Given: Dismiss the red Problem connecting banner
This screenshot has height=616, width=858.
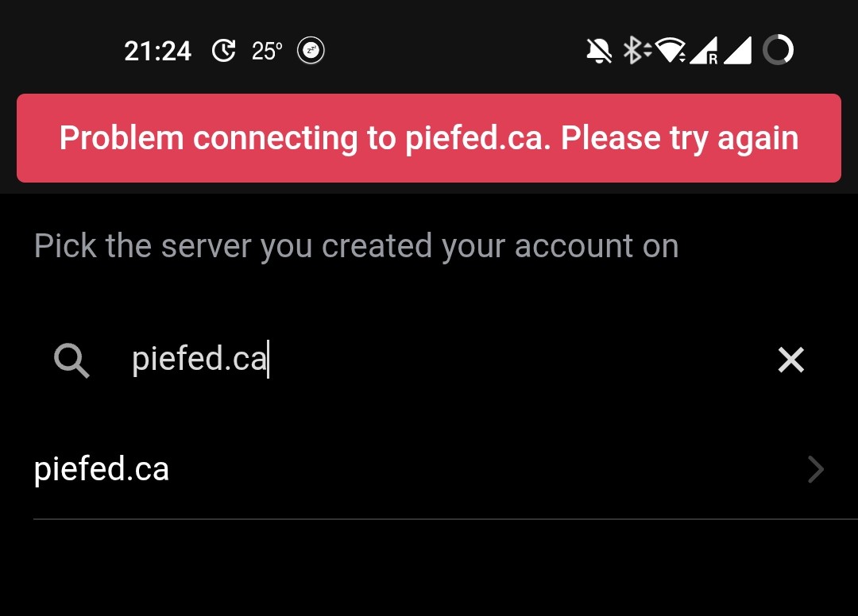Looking at the screenshot, I should coord(429,138).
